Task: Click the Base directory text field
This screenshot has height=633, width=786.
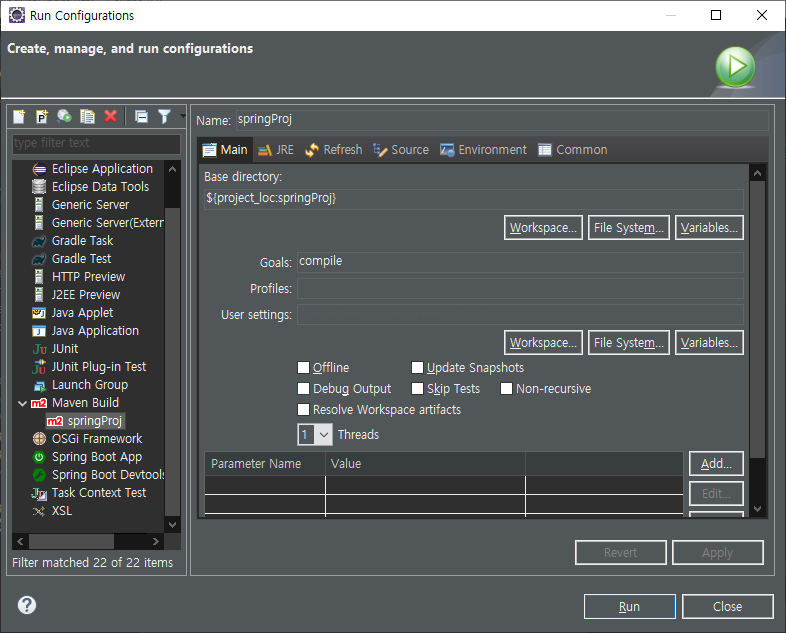Action: [473, 199]
